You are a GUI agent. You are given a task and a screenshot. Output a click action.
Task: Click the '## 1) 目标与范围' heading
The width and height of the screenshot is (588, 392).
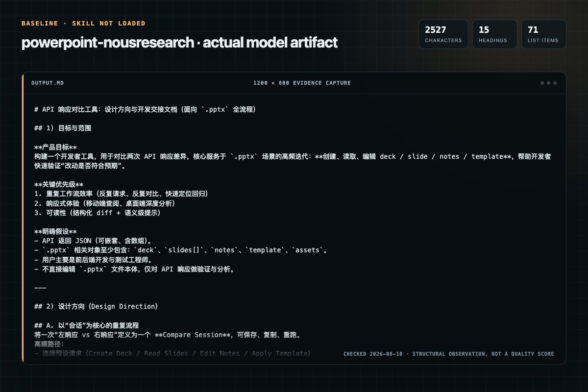point(63,128)
